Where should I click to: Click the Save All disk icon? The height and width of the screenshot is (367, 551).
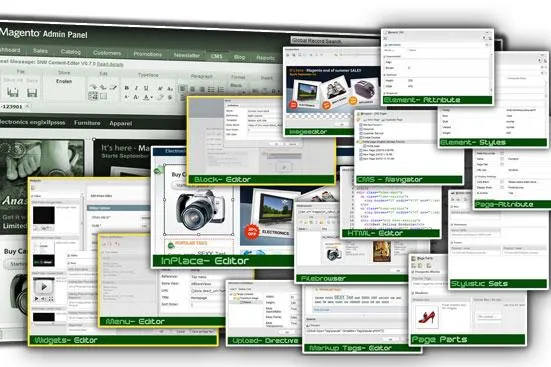pyautogui.click(x=13, y=92)
